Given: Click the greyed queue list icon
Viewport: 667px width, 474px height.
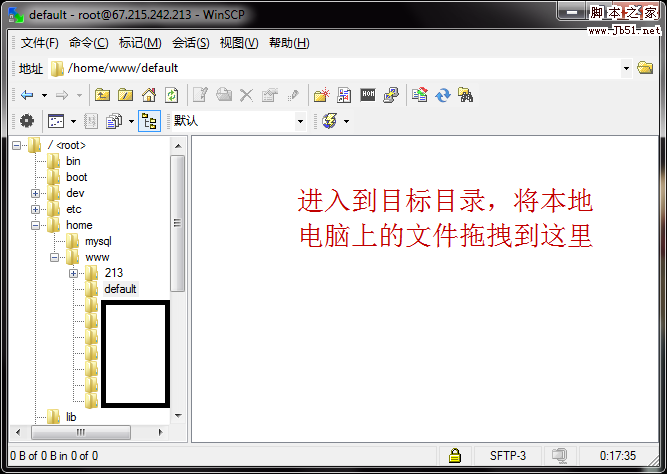Looking at the screenshot, I should point(91,121).
